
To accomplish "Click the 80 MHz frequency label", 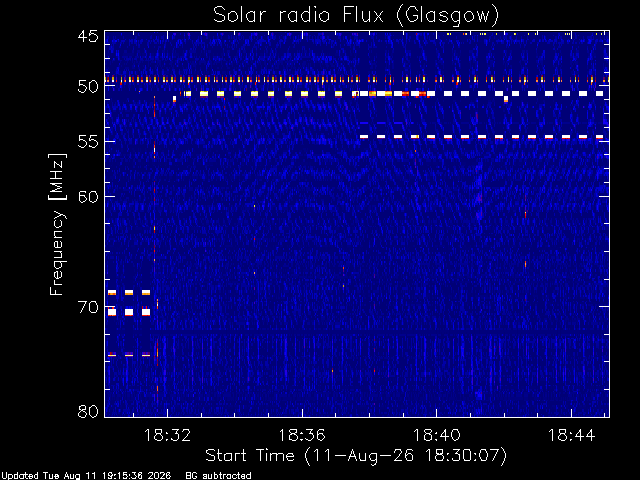I will click(88, 411).
